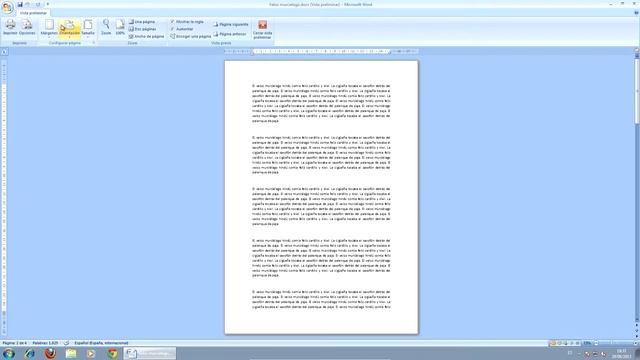Close print preview with Cerrar vista preliminar
The image size is (640, 360).
pyautogui.click(x=262, y=29)
